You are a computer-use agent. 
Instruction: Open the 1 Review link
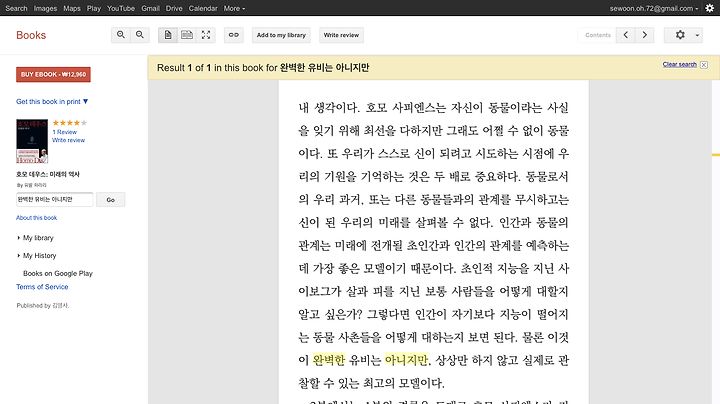(65, 132)
